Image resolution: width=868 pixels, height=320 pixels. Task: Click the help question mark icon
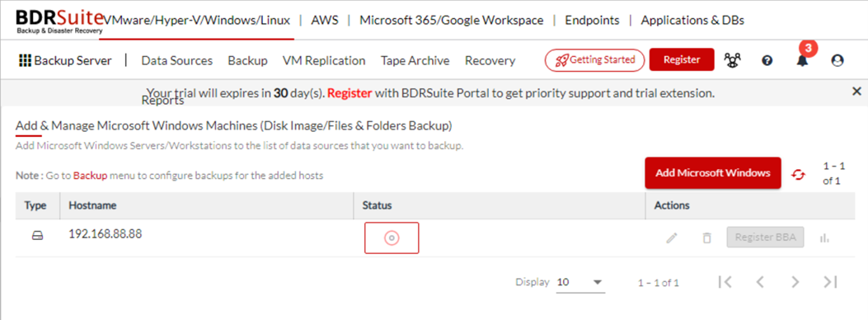tap(767, 61)
